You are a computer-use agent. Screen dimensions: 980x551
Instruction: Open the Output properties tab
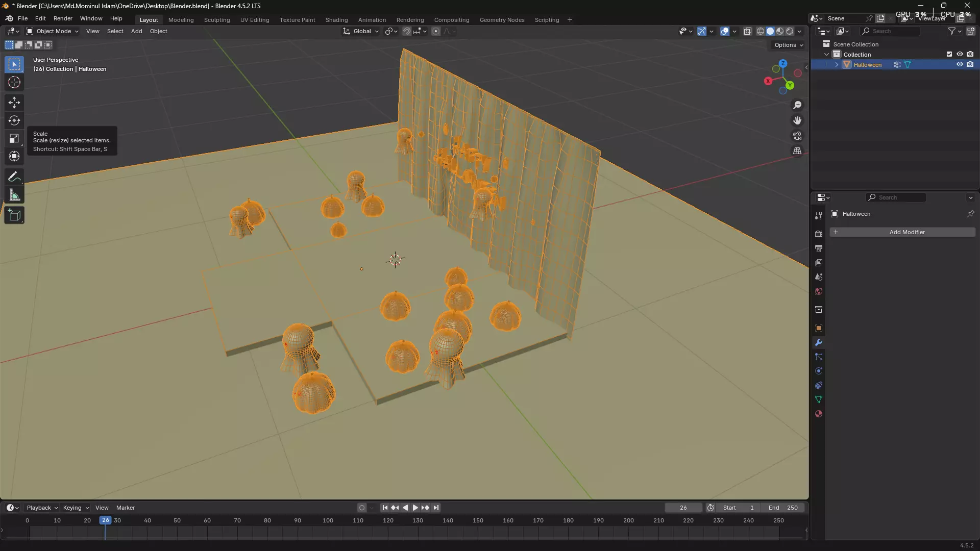click(x=819, y=248)
